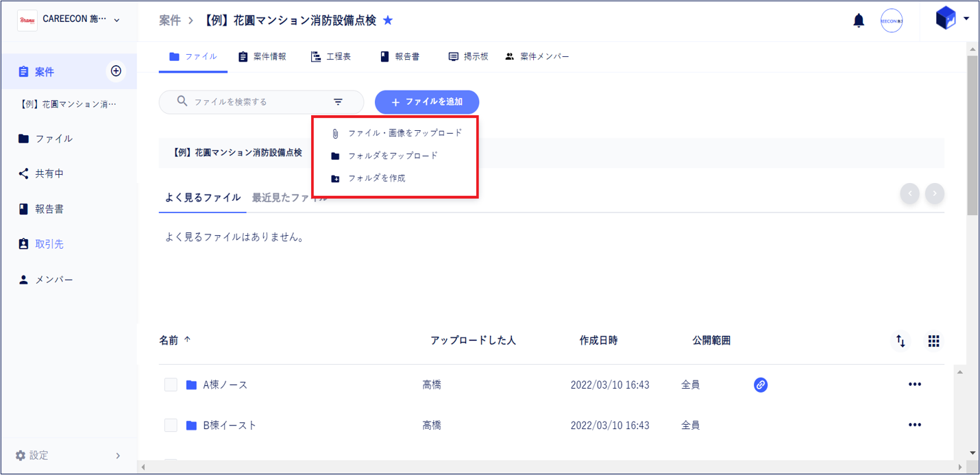The image size is (980, 475).
Task: Click the horizontal scrollbar at bottom
Action: [552, 467]
